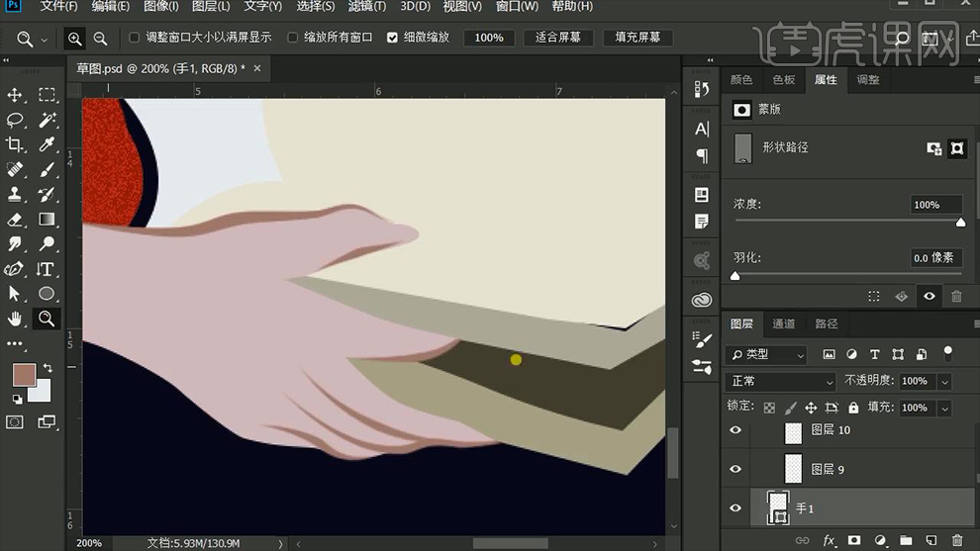Delete the selected layer via bottom trash

[957, 540]
